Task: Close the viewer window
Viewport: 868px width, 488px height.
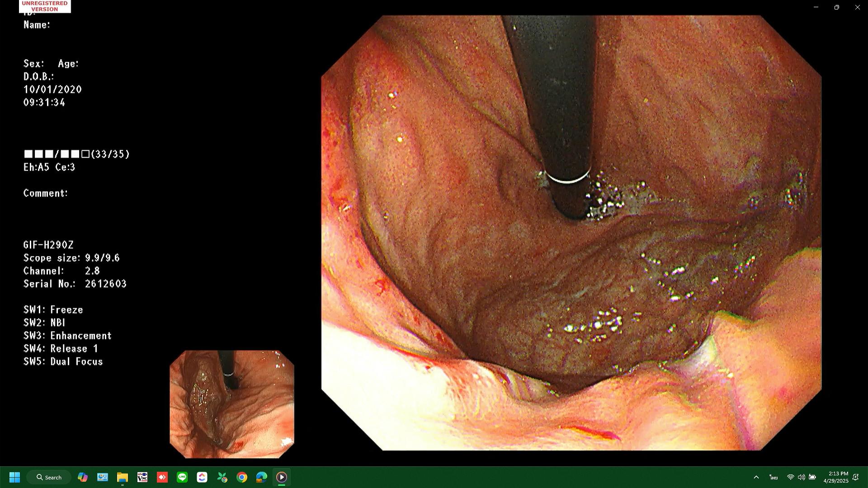Action: (x=858, y=7)
